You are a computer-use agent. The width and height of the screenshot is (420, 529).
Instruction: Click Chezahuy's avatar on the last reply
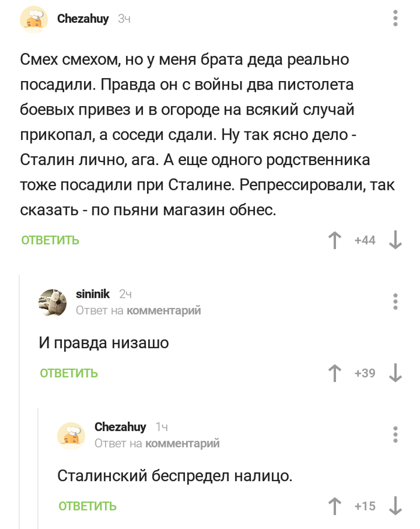(71, 435)
